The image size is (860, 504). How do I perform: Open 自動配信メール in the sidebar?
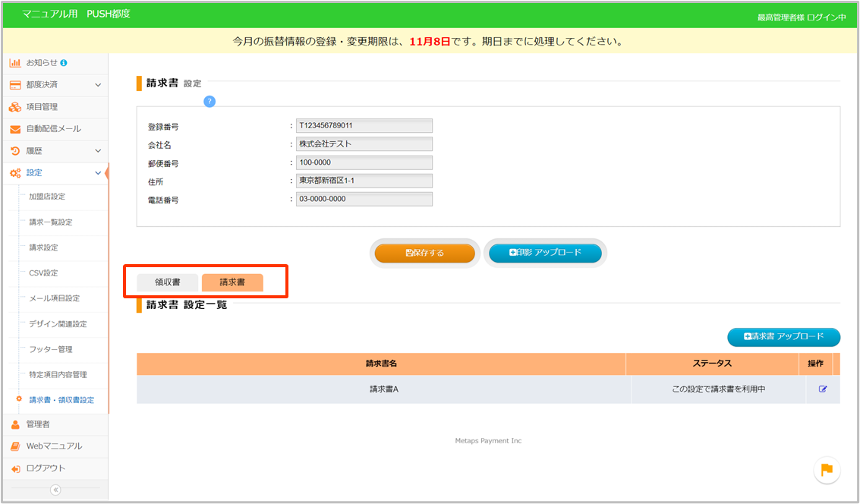[x=53, y=129]
